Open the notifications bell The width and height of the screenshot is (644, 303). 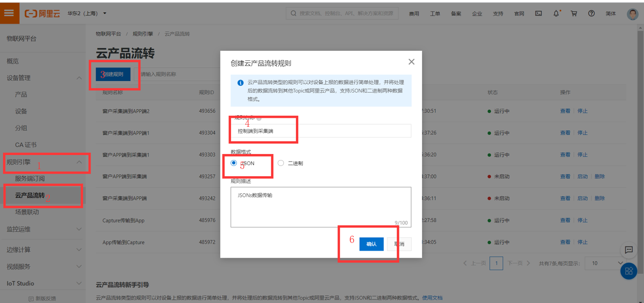coord(556,13)
